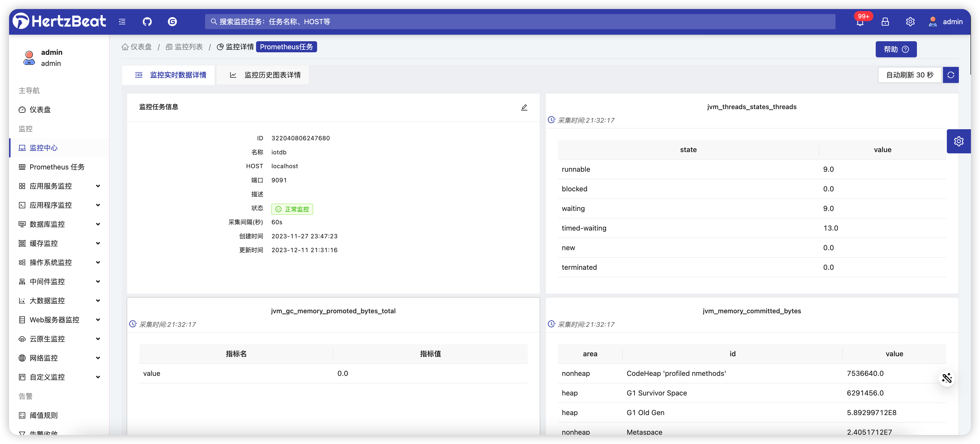Open floating theme settings gear panel
The height and width of the screenshot is (444, 980).
tap(958, 141)
